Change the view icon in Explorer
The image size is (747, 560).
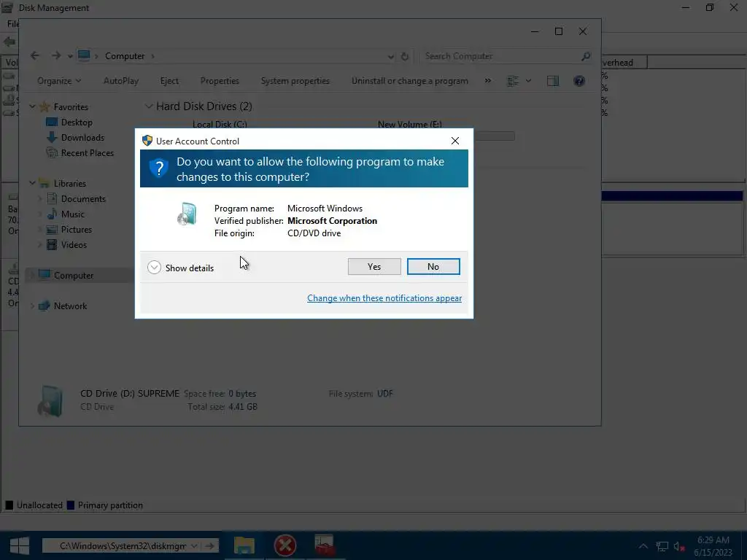pos(513,81)
